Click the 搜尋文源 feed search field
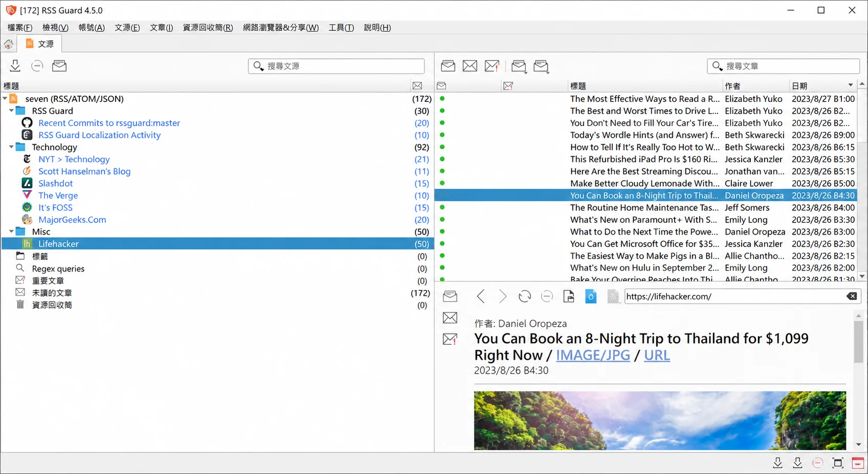 tap(336, 66)
